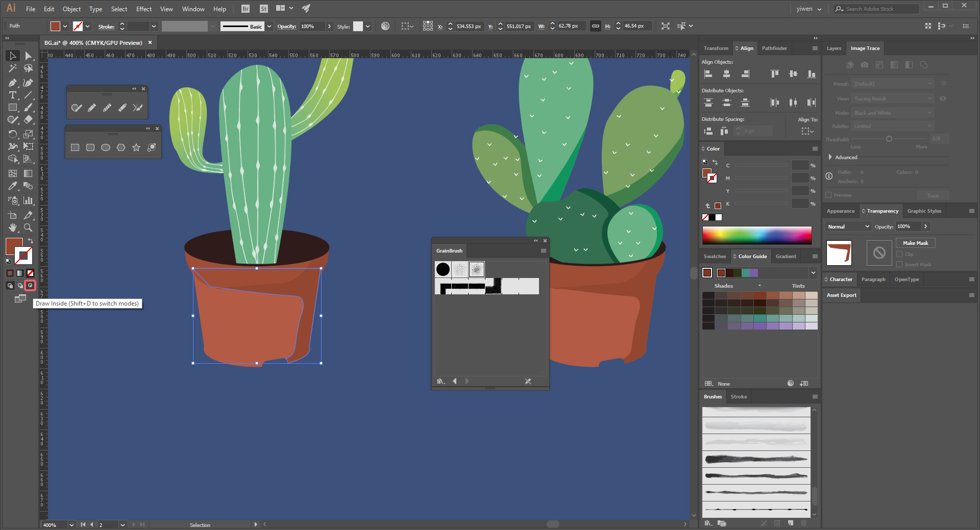Choose the Ellipse shape in the floating shapes panel
This screenshot has height=530, width=980.
[106, 147]
